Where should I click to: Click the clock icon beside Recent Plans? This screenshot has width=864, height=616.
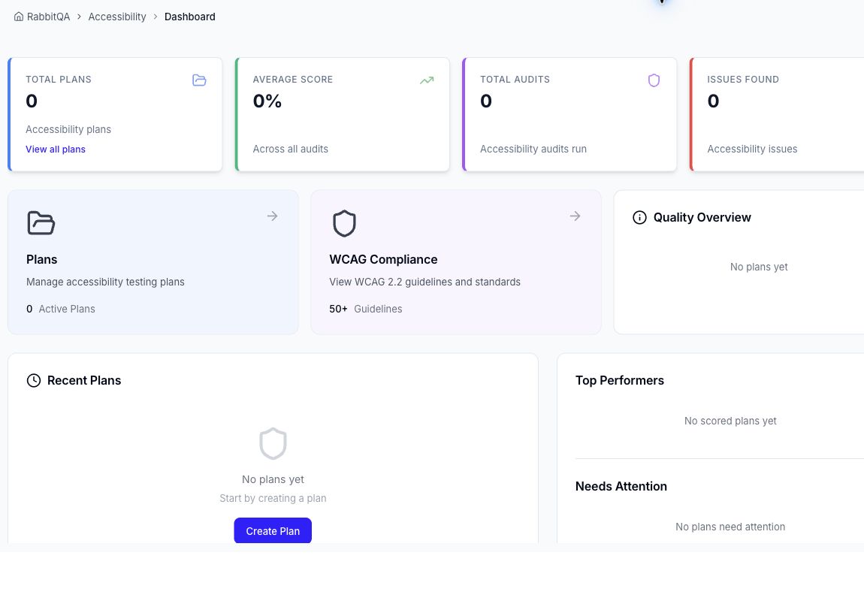[x=34, y=381]
